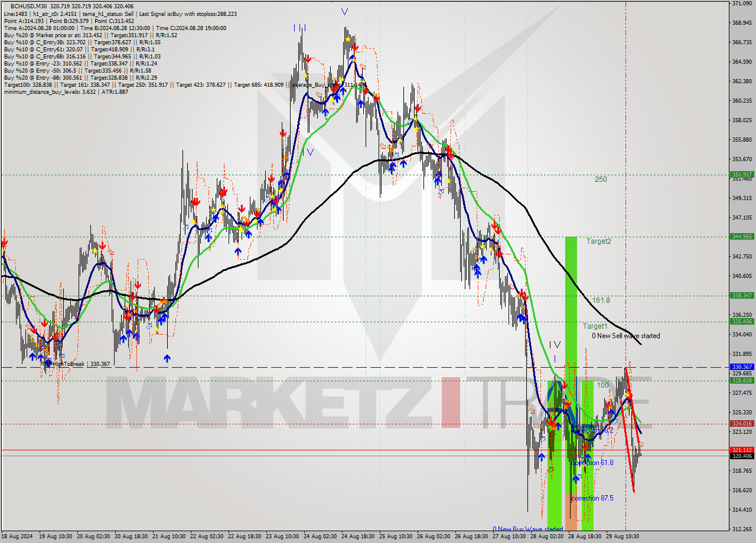Click 'Buy %20 @ Entry -88: 300.561' line
Screen dimensions: 756x543
click(x=80, y=78)
